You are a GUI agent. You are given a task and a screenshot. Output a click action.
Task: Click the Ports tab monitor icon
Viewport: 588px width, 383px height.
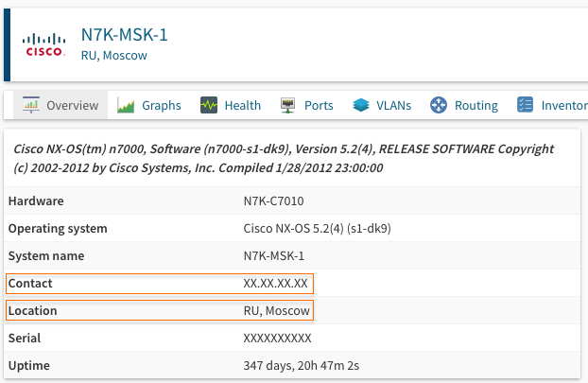click(288, 105)
